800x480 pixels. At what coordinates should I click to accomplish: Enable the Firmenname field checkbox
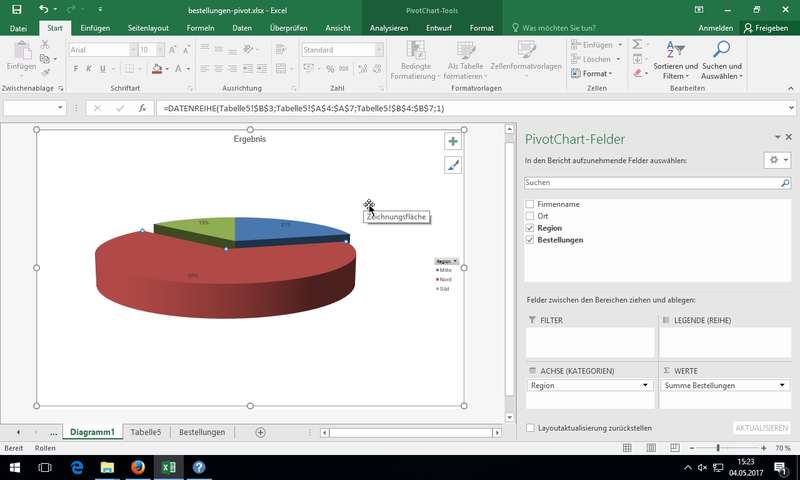(530, 204)
